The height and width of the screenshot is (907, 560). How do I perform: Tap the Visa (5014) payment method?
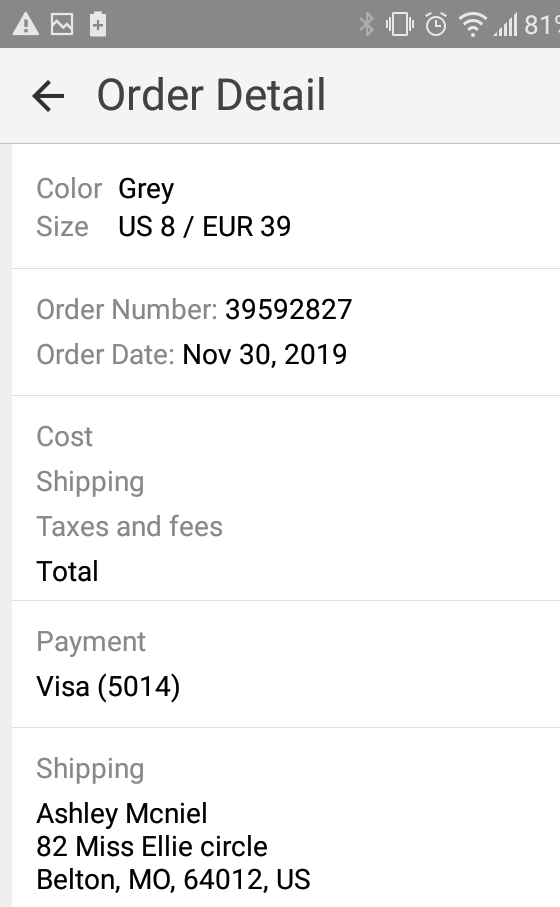pos(108,687)
